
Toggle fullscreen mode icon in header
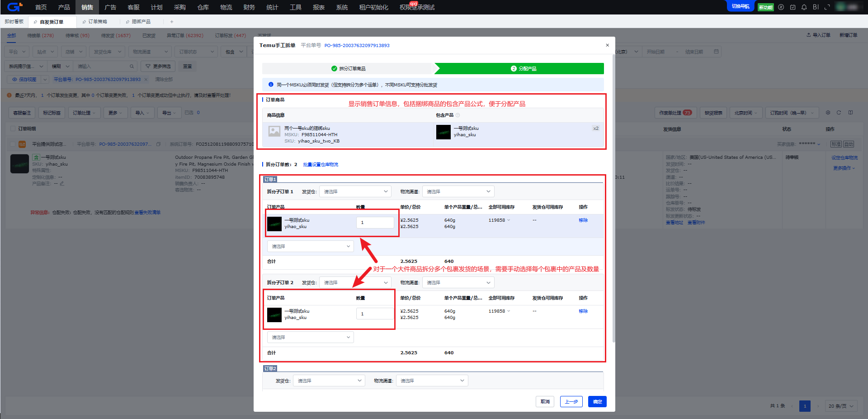[827, 7]
